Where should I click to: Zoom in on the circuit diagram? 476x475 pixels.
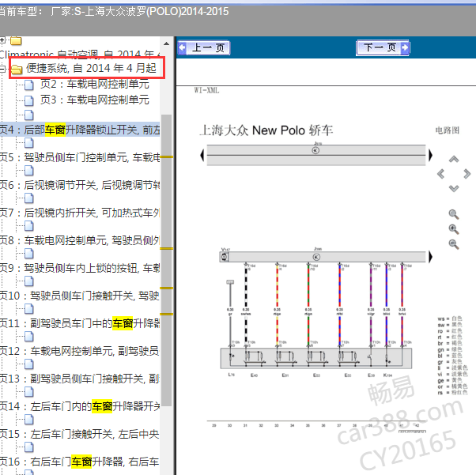[x=454, y=229]
